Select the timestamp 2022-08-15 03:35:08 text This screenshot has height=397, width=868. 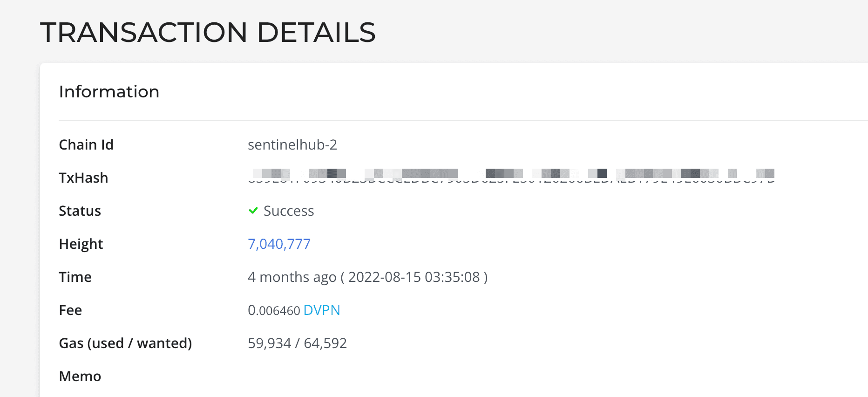pyautogui.click(x=414, y=277)
